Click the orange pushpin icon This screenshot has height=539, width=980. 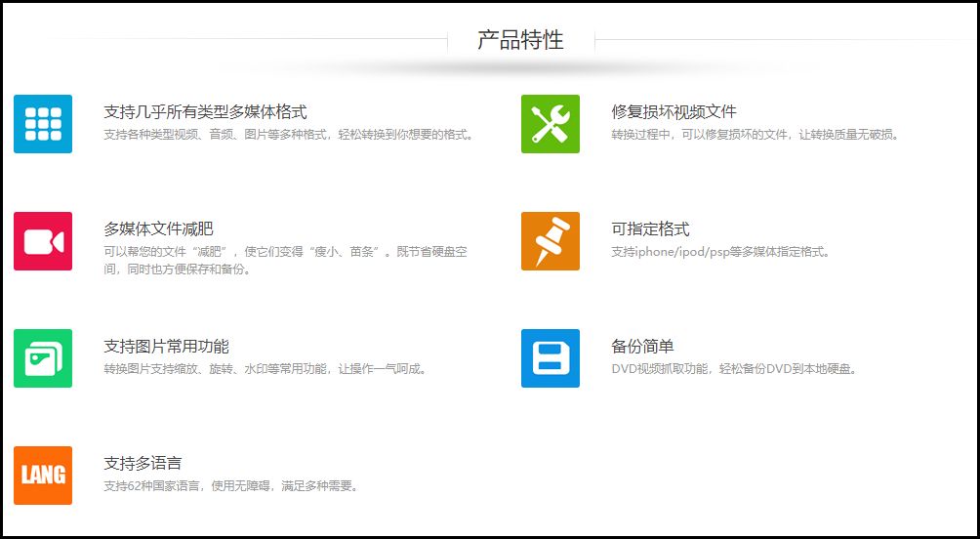(551, 241)
